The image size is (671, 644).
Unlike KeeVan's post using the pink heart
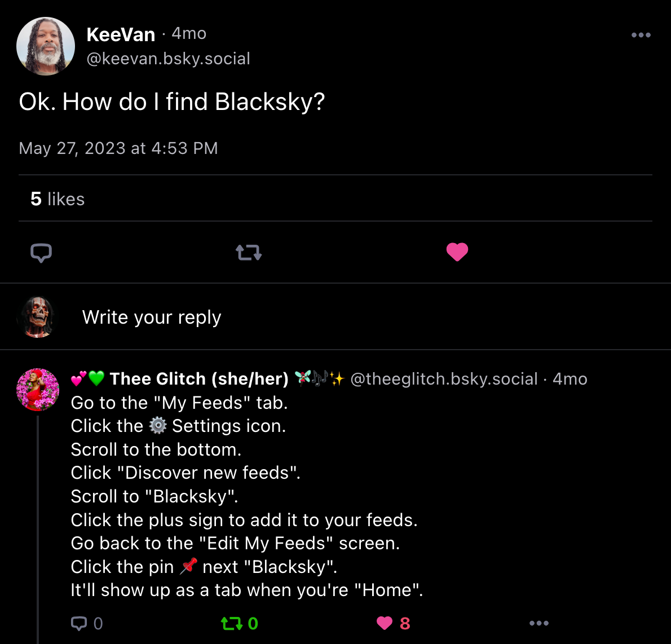(x=457, y=252)
